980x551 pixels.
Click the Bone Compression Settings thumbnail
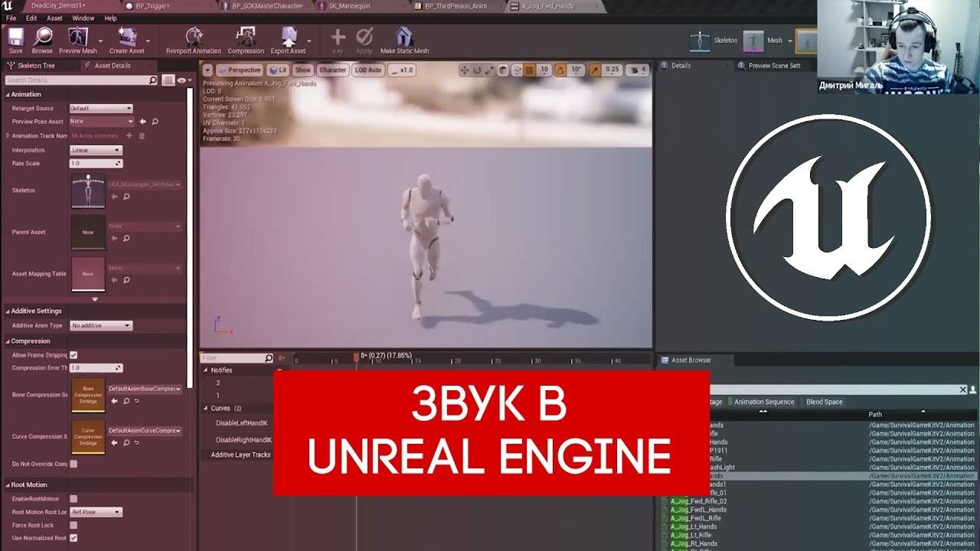pos(88,395)
